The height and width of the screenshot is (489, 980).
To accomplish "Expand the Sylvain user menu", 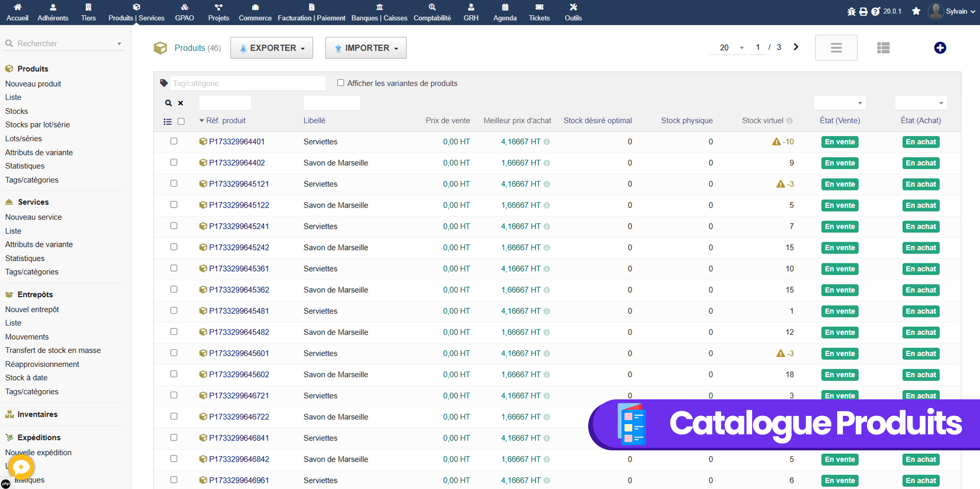I will tap(952, 11).
